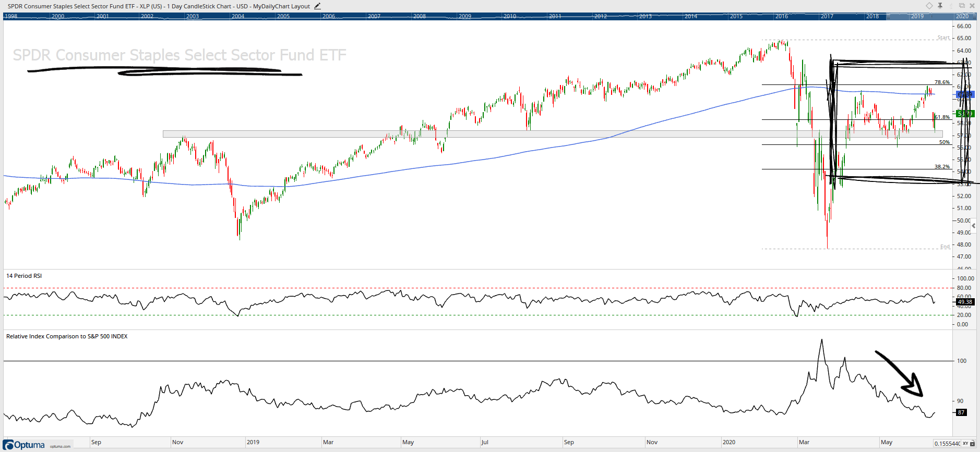Image resolution: width=980 pixels, height=452 pixels.
Task: Click 2015 on the year overview bar
Action: point(736,16)
